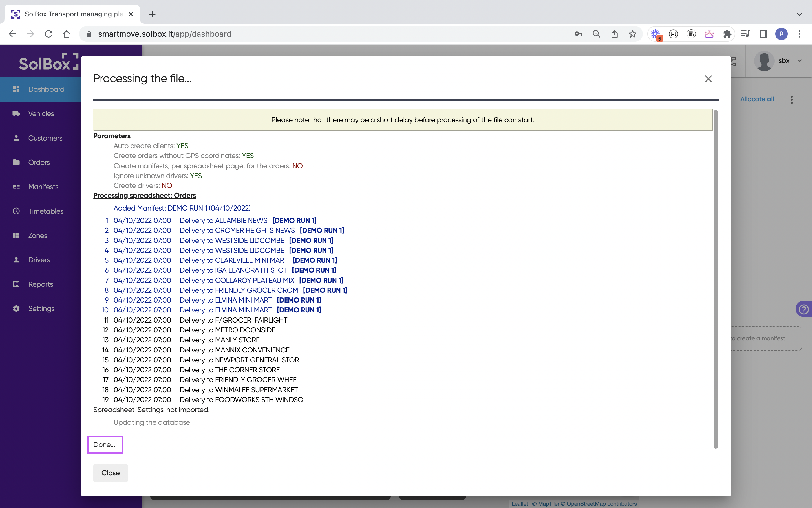Screen dimensions: 812x508
Task: Open the three-dot menu beside Allocate all
Action: (791, 99)
